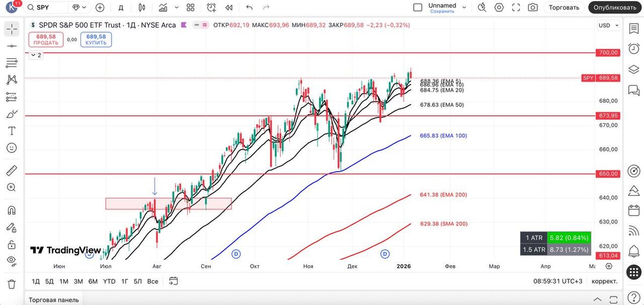The image size is (644, 305).
Task: Add symbol to compare with plus icon
Action: click(100, 8)
